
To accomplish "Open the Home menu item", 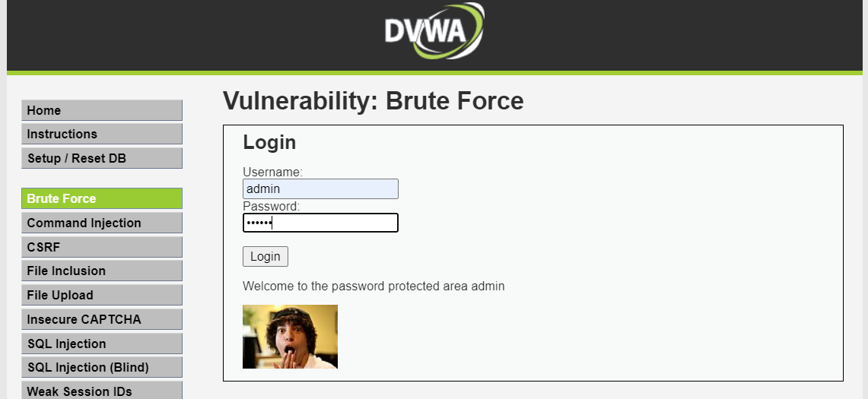I will coord(102,110).
